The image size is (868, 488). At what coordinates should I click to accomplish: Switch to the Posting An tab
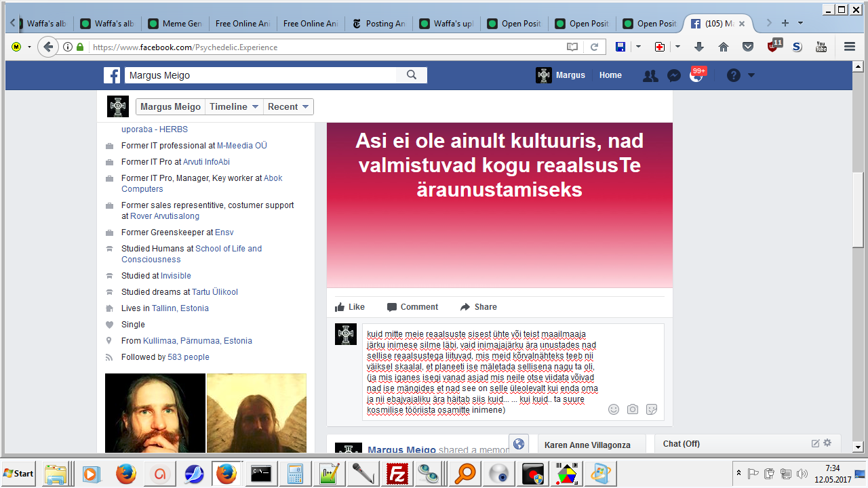378,24
